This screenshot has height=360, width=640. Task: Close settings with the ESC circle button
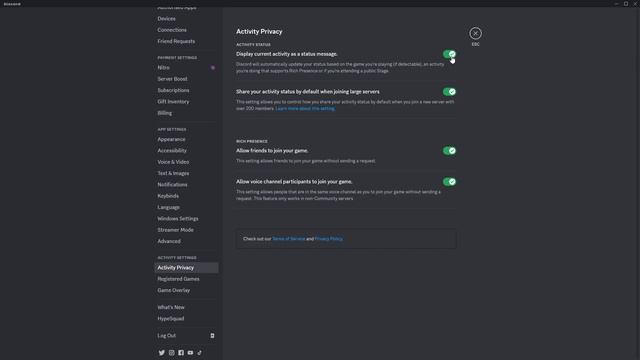475,33
